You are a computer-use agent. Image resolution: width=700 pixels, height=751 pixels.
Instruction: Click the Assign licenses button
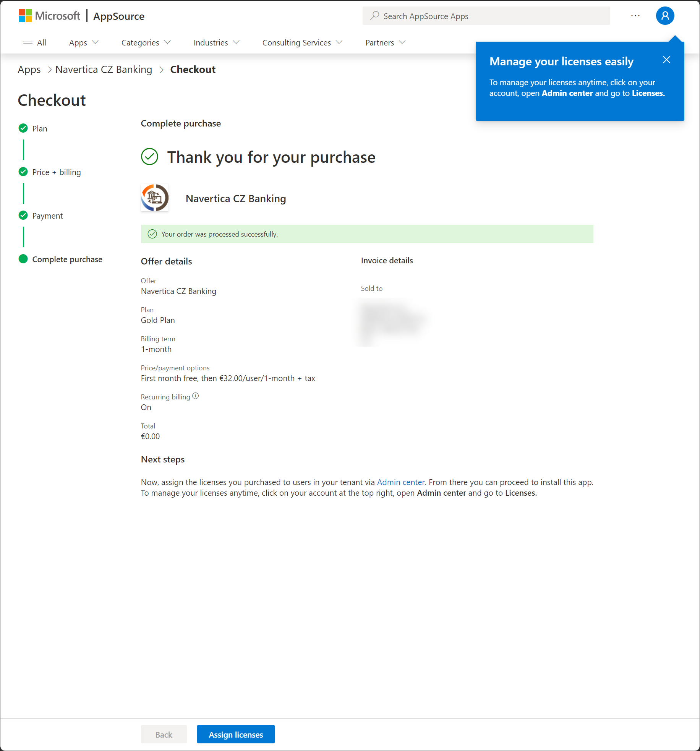236,734
